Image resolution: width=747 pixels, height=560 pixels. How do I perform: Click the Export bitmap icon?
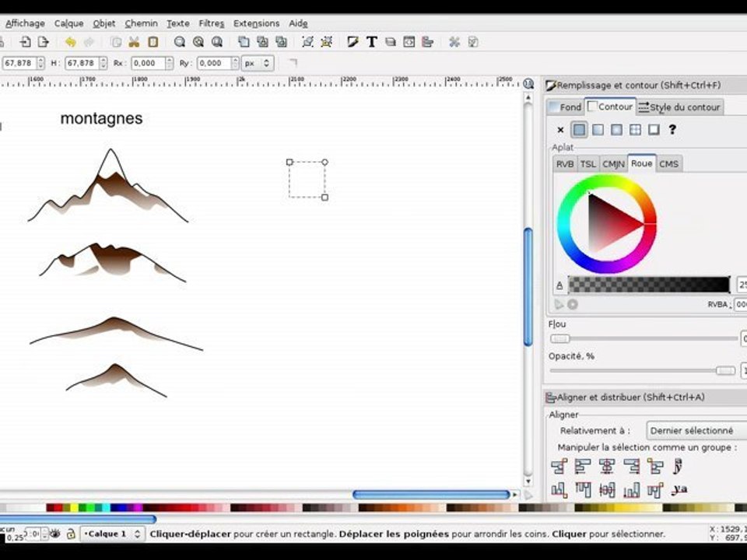(44, 42)
